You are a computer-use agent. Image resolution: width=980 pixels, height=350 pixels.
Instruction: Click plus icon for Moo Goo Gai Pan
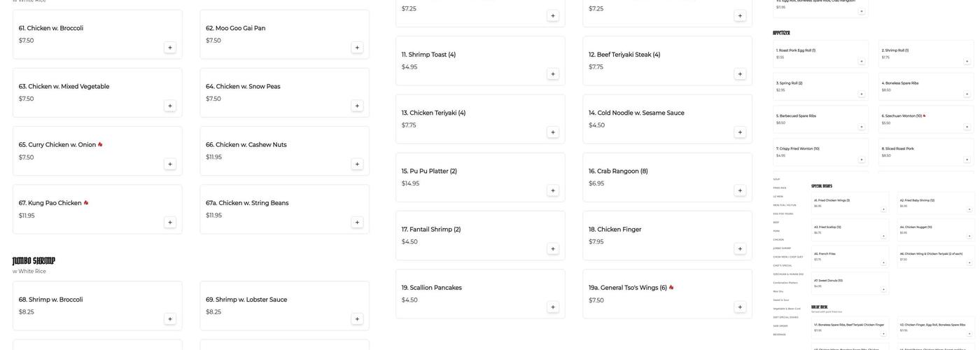357,48
